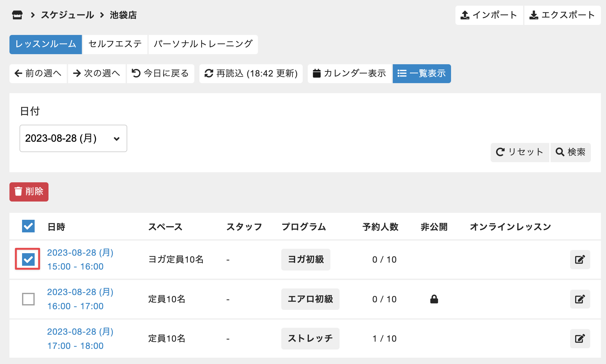Open edit icon for ストレッチ row
The width and height of the screenshot is (606, 364).
(580, 338)
